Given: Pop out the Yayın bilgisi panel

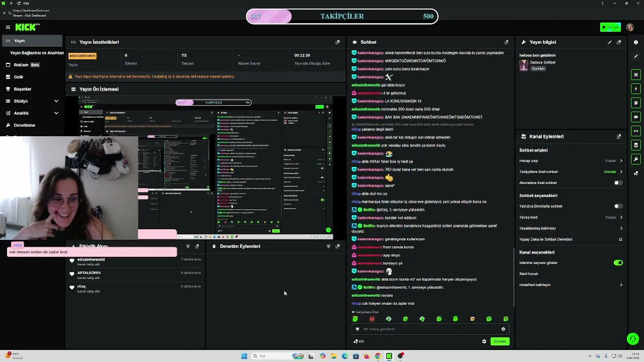Looking at the screenshot, I should [x=619, y=42].
